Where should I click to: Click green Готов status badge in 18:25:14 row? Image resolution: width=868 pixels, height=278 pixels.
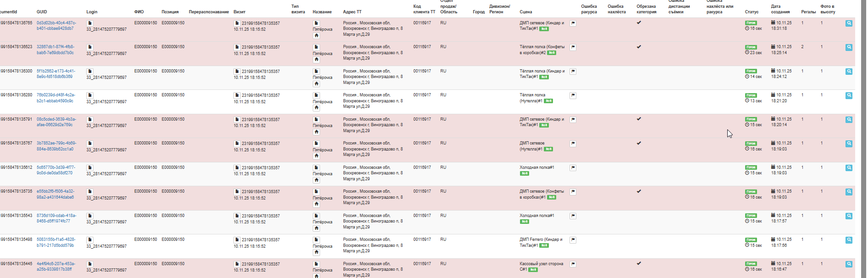point(751,47)
